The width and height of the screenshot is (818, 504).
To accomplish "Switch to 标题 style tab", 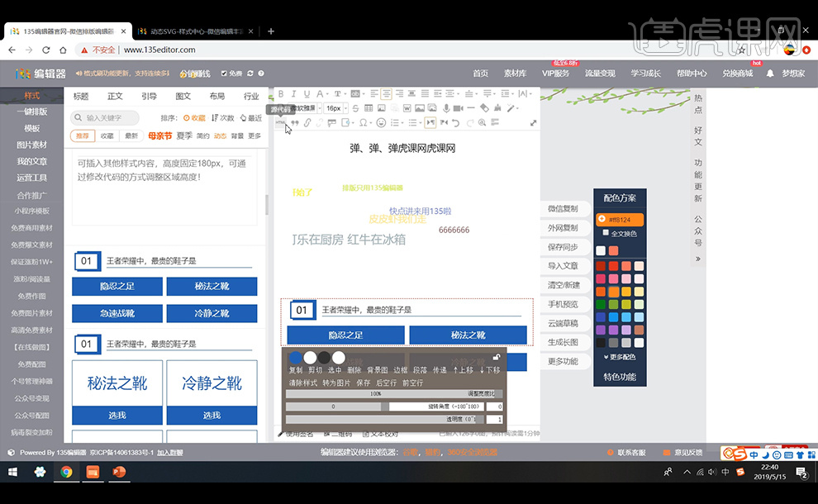I will (x=81, y=96).
